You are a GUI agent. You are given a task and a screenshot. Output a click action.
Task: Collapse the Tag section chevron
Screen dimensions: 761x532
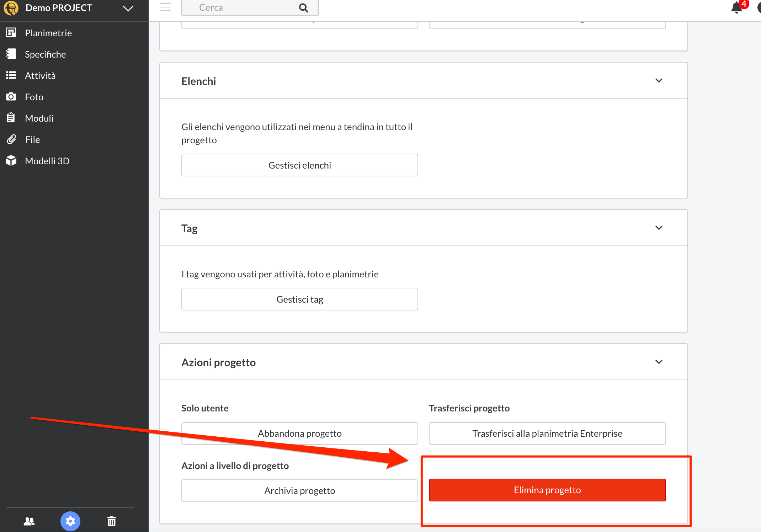[659, 228]
